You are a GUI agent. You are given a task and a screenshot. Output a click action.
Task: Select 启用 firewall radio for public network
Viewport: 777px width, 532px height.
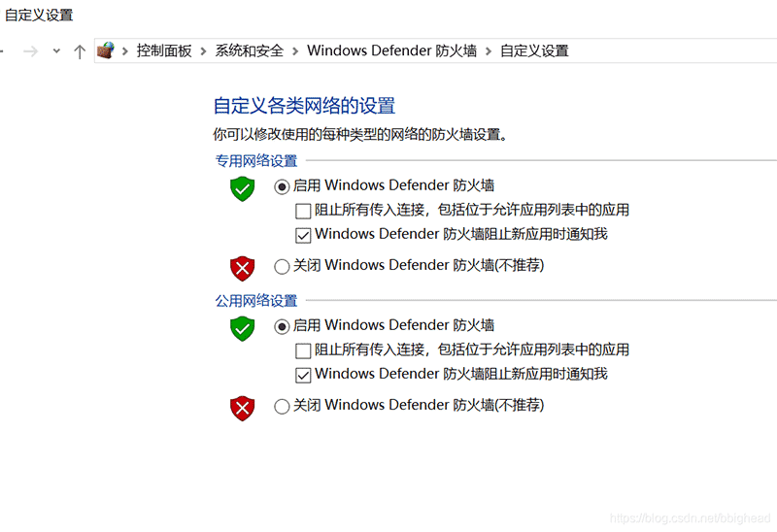click(x=282, y=326)
